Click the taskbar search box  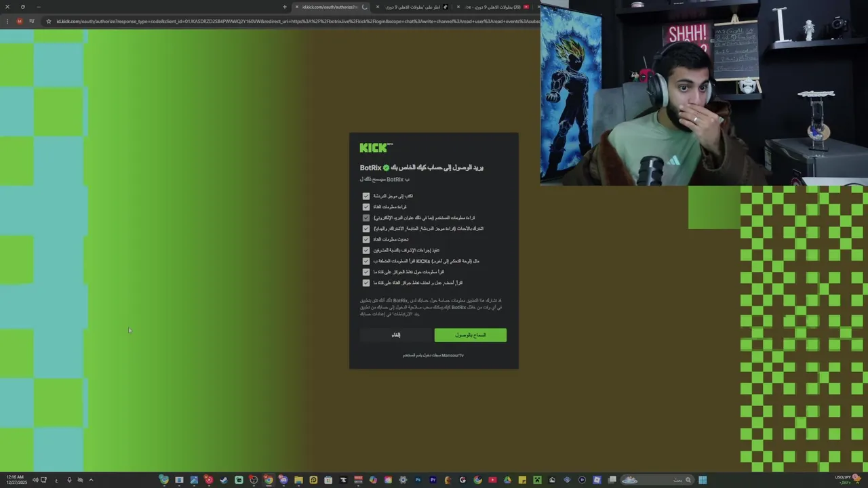[x=657, y=480]
